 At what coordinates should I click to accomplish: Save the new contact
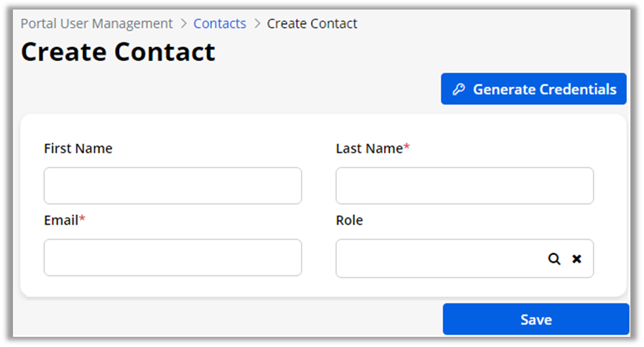536,319
